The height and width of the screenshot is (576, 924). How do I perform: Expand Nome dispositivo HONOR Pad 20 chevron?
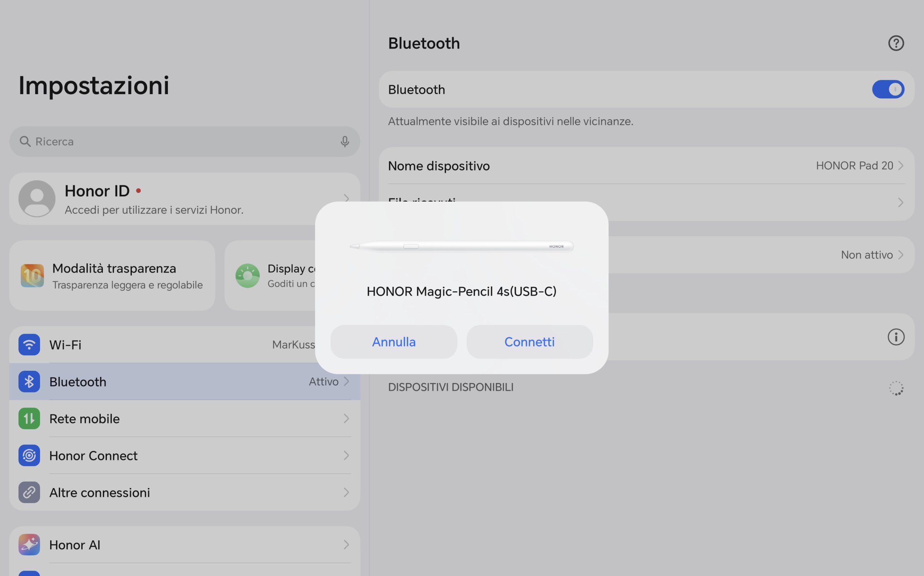901,166
